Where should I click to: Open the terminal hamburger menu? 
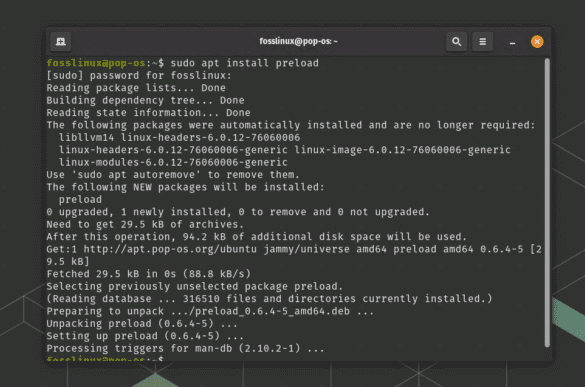[482, 41]
